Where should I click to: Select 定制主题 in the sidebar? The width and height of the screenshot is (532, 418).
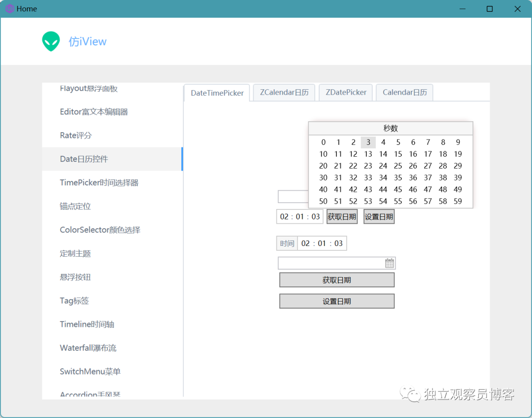(112, 253)
